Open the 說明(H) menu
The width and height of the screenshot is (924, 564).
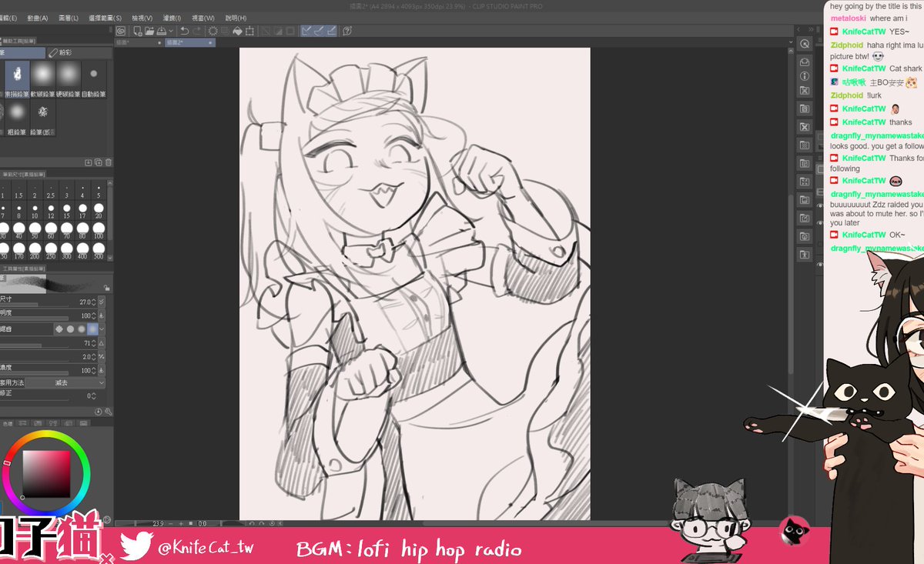pyautogui.click(x=236, y=18)
